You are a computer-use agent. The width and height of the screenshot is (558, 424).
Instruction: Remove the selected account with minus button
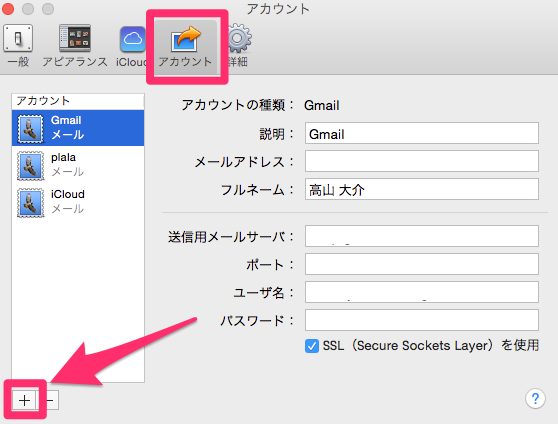point(50,401)
